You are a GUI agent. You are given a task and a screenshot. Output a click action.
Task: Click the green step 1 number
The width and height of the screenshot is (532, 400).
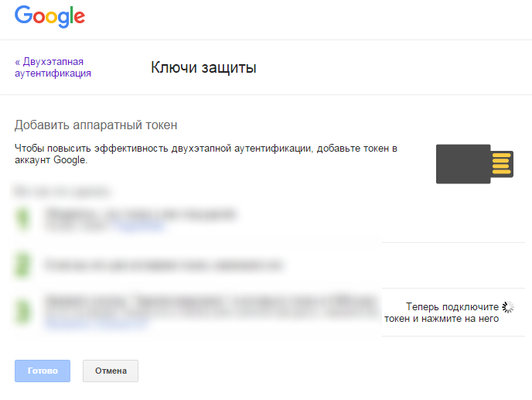coord(22,219)
